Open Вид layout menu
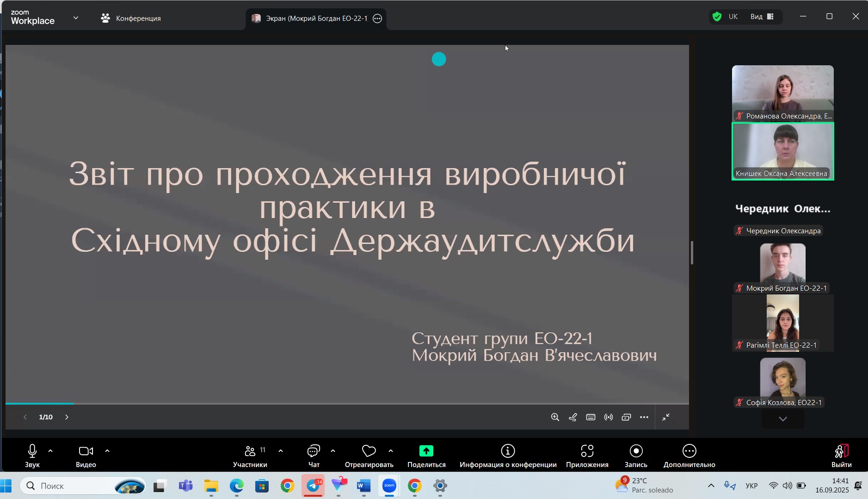The width and height of the screenshot is (868, 499). (762, 17)
